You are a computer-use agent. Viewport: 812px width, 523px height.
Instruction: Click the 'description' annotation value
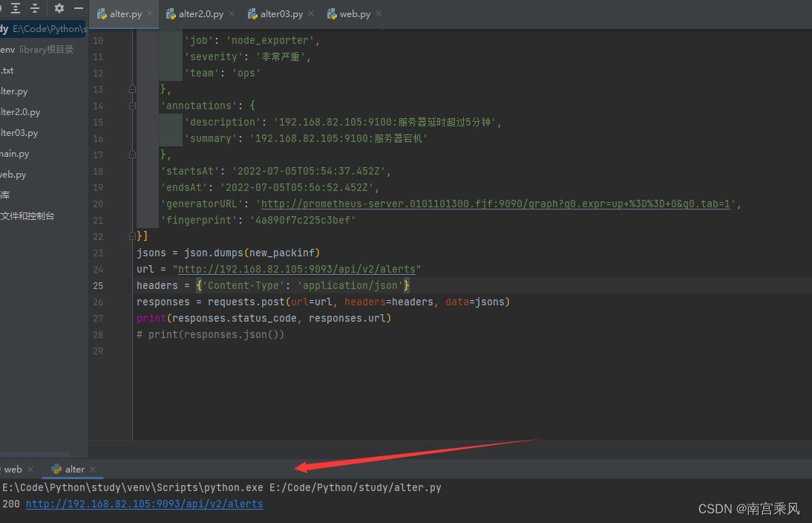click(384, 122)
